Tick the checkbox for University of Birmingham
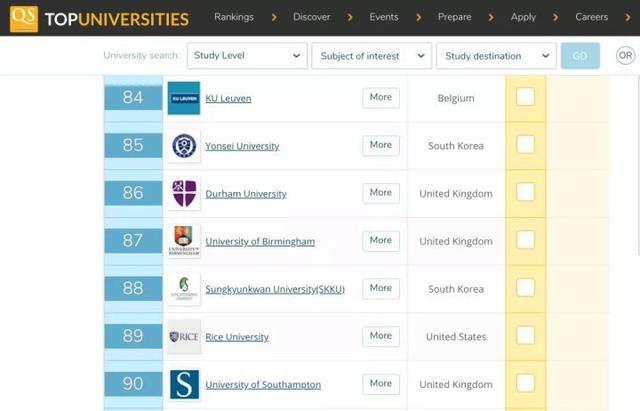 point(525,240)
